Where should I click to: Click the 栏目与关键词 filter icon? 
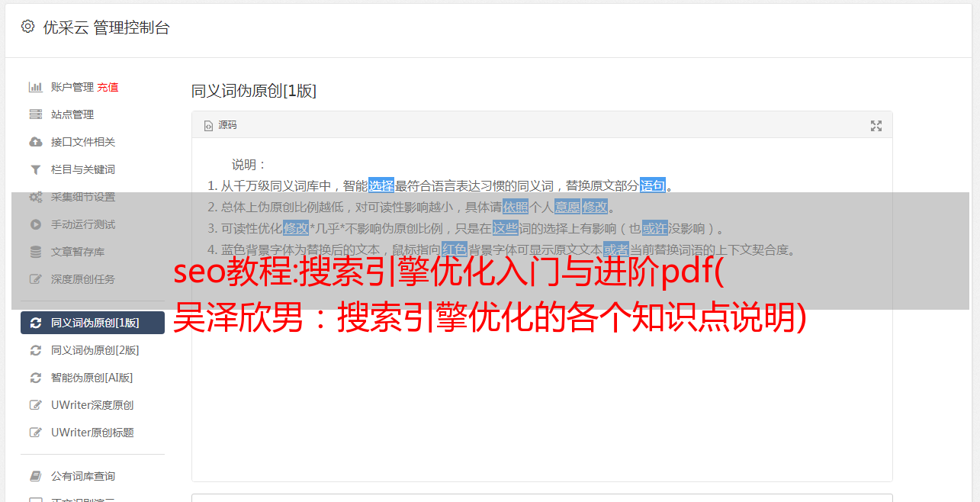coord(35,169)
